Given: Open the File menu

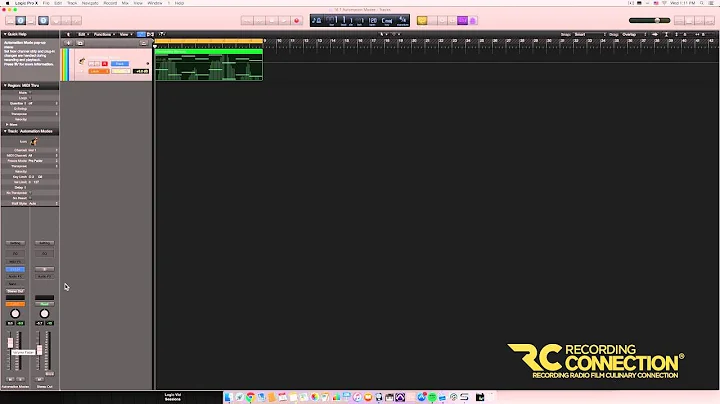Looking at the screenshot, I should (46, 3).
